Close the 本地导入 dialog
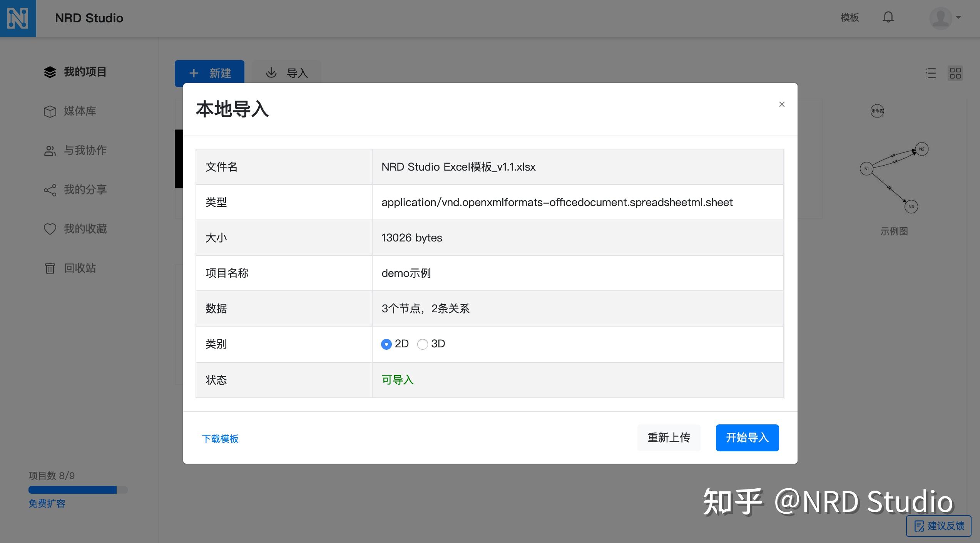 tap(782, 104)
